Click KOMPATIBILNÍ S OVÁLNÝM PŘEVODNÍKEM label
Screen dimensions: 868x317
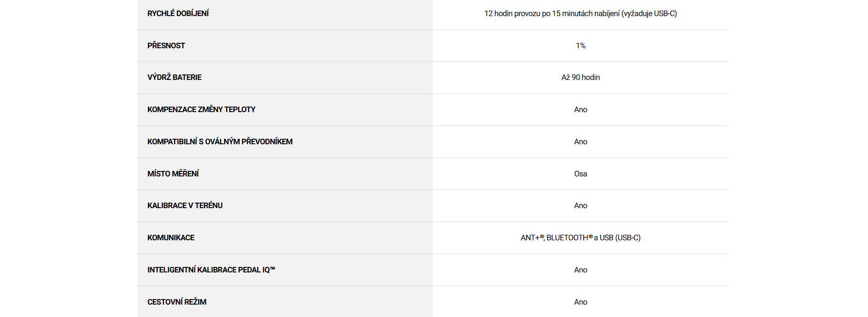point(220,142)
